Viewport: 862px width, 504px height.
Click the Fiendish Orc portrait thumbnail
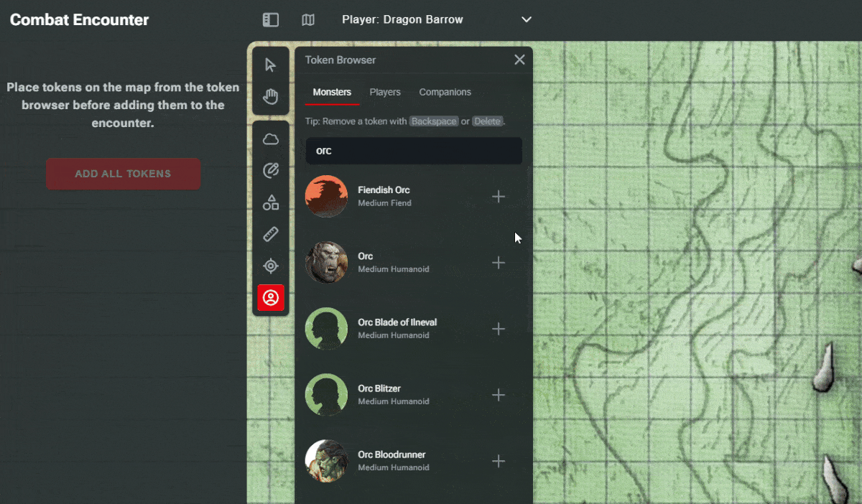tap(326, 197)
